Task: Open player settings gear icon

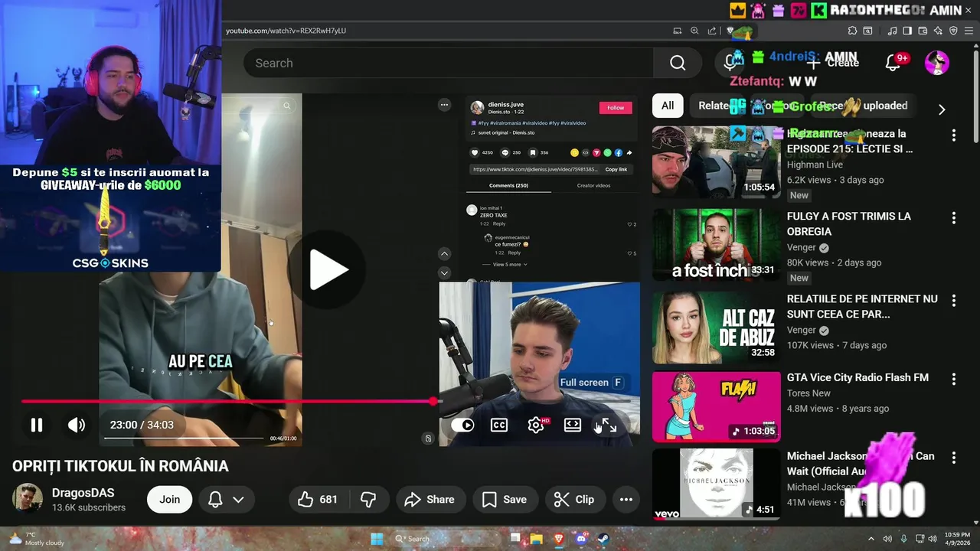Action: coord(536,425)
